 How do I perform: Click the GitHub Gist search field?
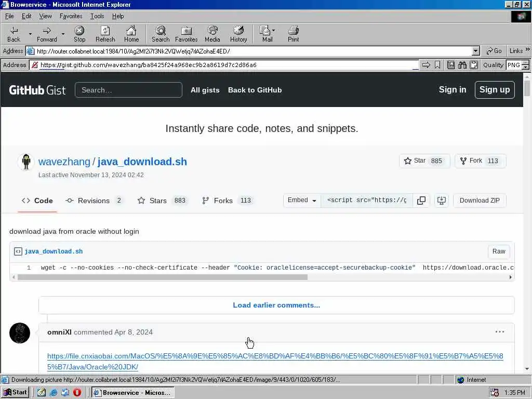click(128, 90)
